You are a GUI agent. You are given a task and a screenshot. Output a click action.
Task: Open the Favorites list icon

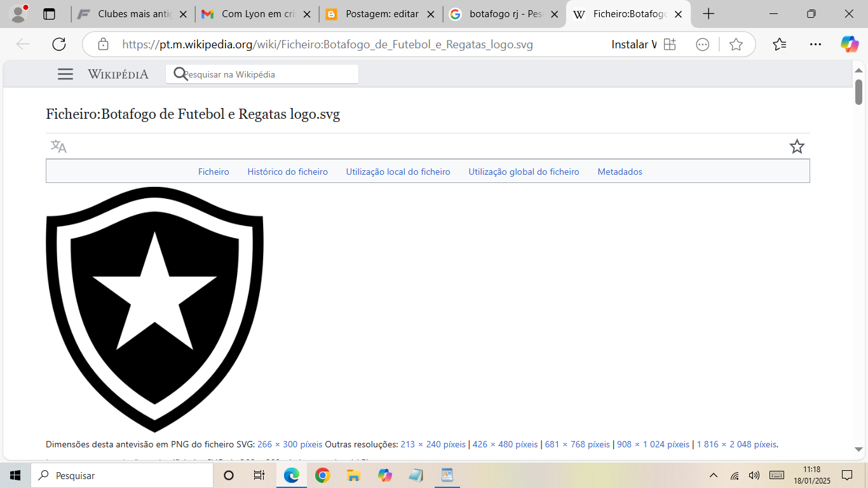click(x=780, y=44)
